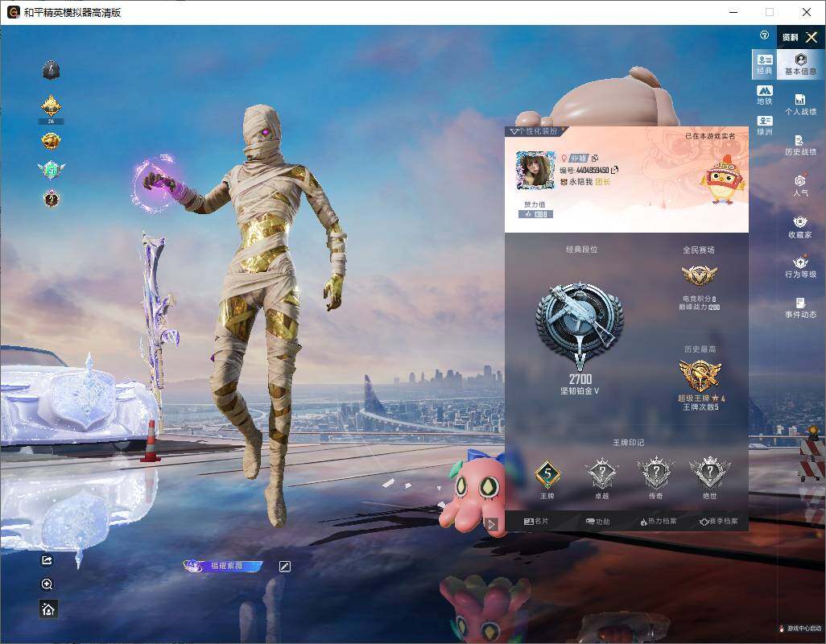Open the 坚韧铂金 V rank badge
The width and height of the screenshot is (826, 644).
[580, 325]
